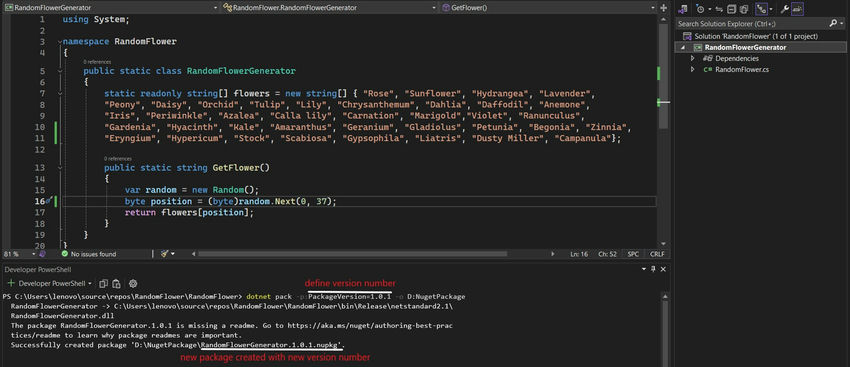
Task: Collapse the namespace RandomFlower code block
Action: tap(59, 42)
